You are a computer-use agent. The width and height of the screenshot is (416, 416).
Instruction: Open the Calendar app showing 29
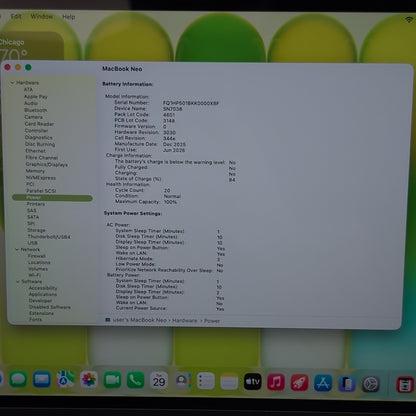pyautogui.click(x=159, y=381)
